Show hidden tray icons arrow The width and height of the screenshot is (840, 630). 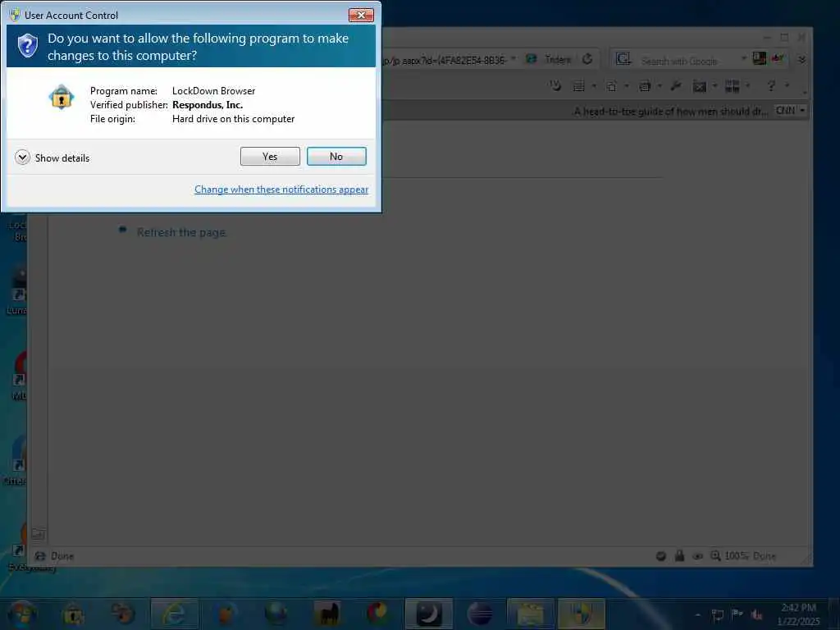697,614
